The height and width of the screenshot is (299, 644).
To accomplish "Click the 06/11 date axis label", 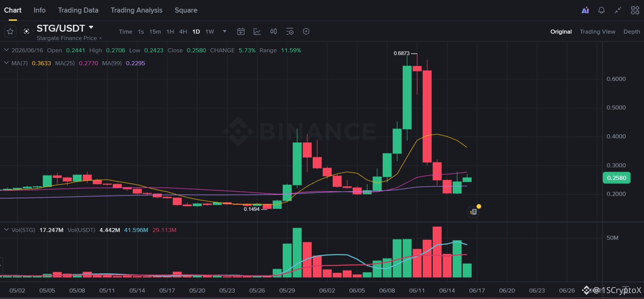I will pyautogui.click(x=417, y=291).
